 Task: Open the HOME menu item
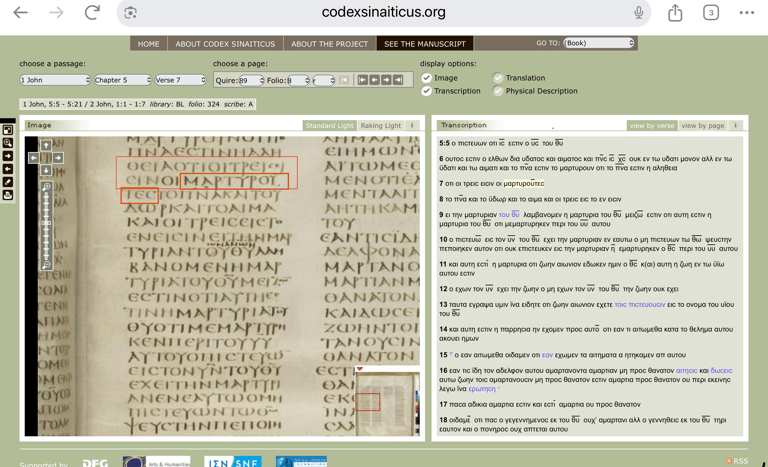(148, 44)
